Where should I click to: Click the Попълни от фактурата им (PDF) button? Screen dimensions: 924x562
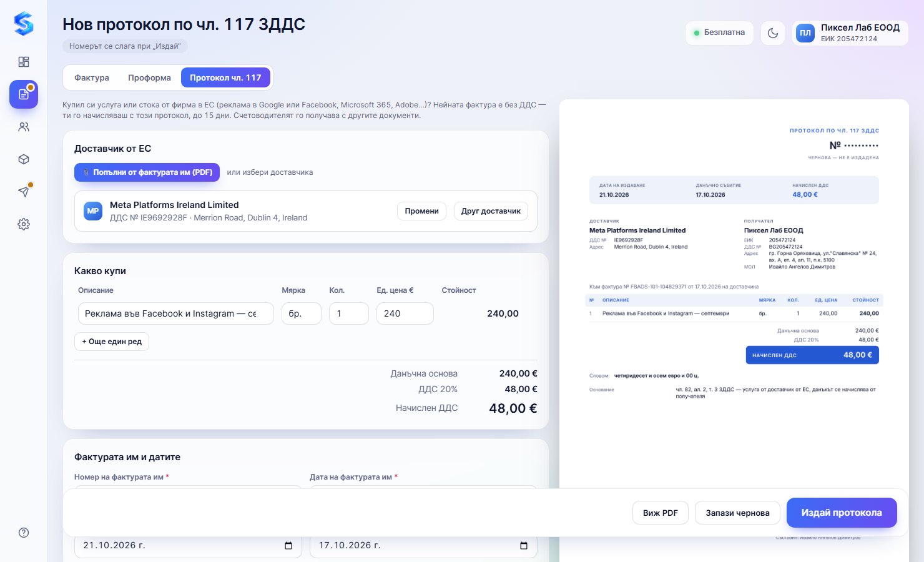[147, 172]
